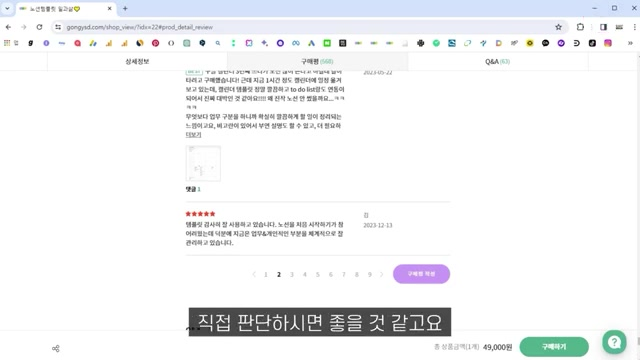This screenshot has width=640, height=360.
Task: Reload the current page
Action: pos(39,27)
